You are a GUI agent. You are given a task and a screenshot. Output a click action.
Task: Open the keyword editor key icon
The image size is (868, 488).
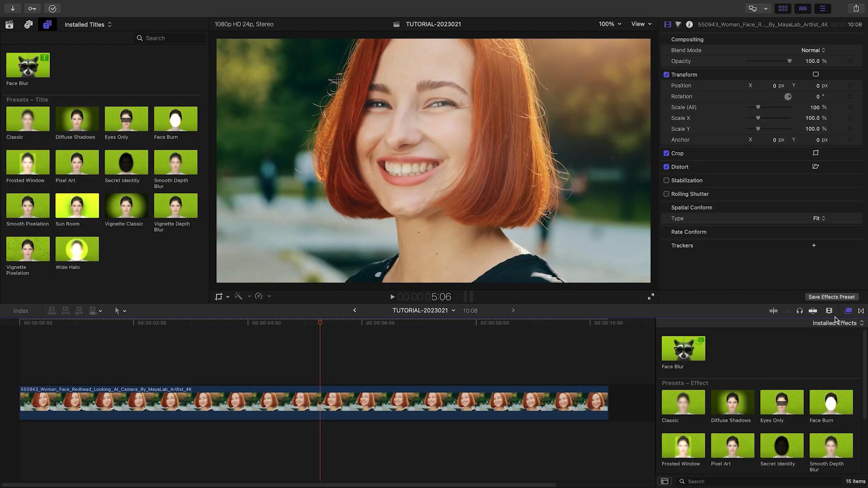click(x=32, y=8)
